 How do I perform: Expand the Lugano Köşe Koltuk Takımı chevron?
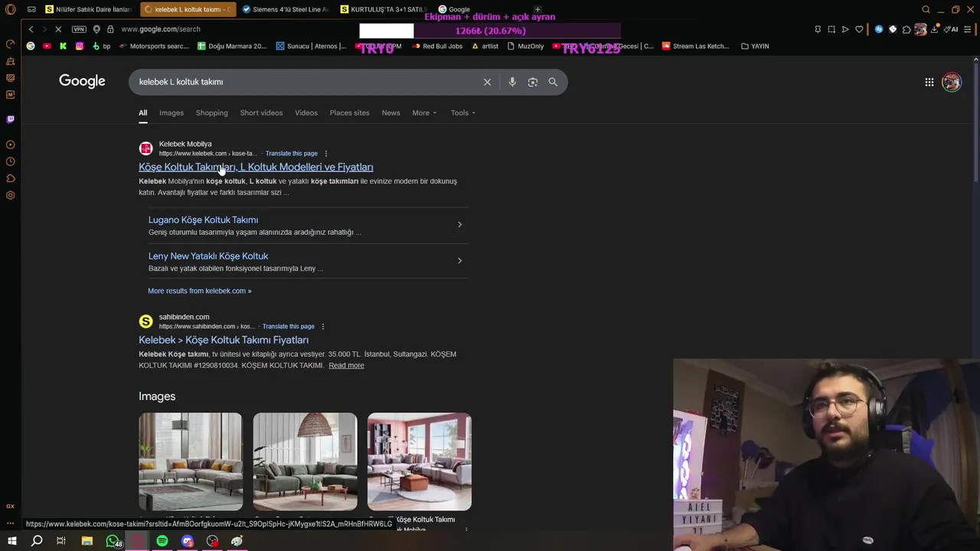(x=459, y=224)
